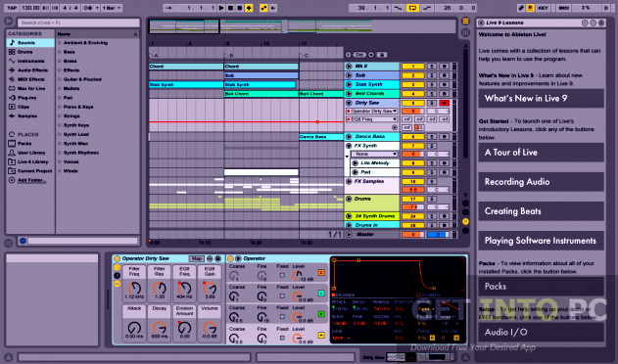This screenshot has width=618, height=364.
Task: Open the Recording Audio lesson
Action: point(541,182)
